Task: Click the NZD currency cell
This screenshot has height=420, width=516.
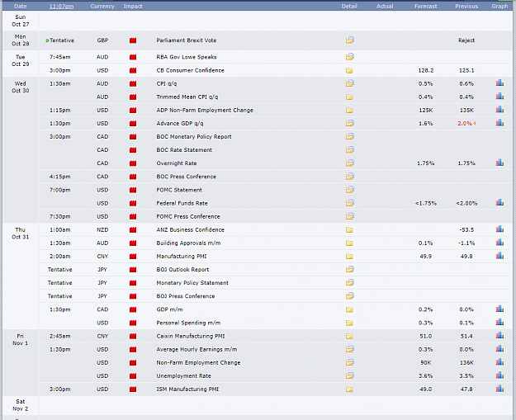Action: click(102, 230)
